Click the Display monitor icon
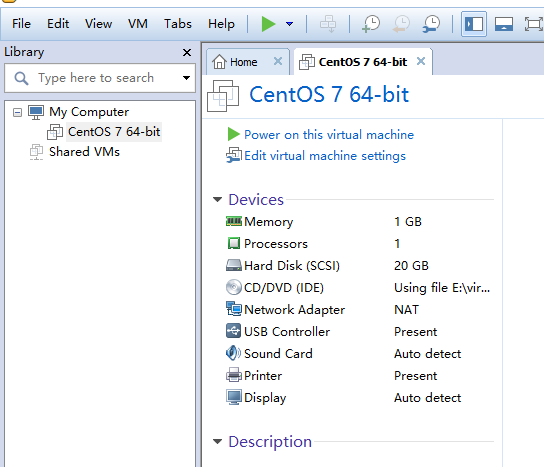The width and height of the screenshot is (544, 467). click(x=233, y=397)
